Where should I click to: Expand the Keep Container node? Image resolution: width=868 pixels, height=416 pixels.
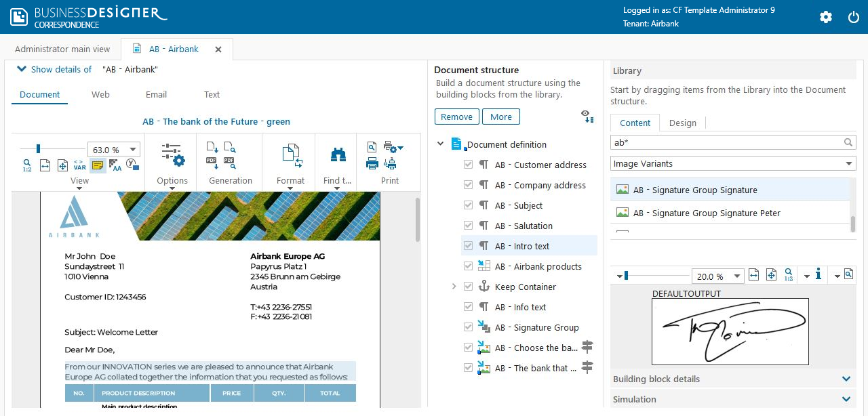click(454, 287)
